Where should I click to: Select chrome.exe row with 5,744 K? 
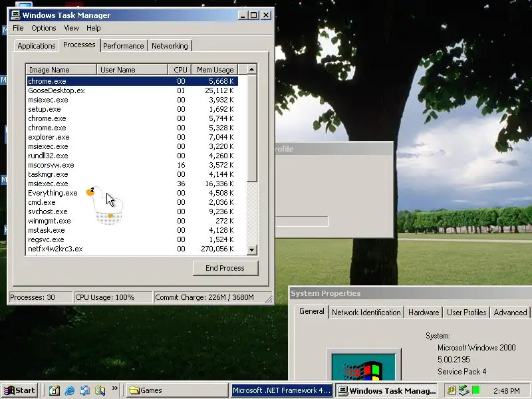click(x=132, y=118)
